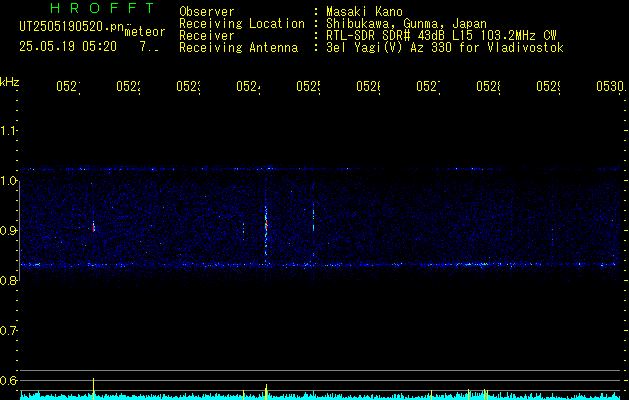629x400 pixels.
Task: Click the green 'meteor' label
Action: tap(145, 32)
